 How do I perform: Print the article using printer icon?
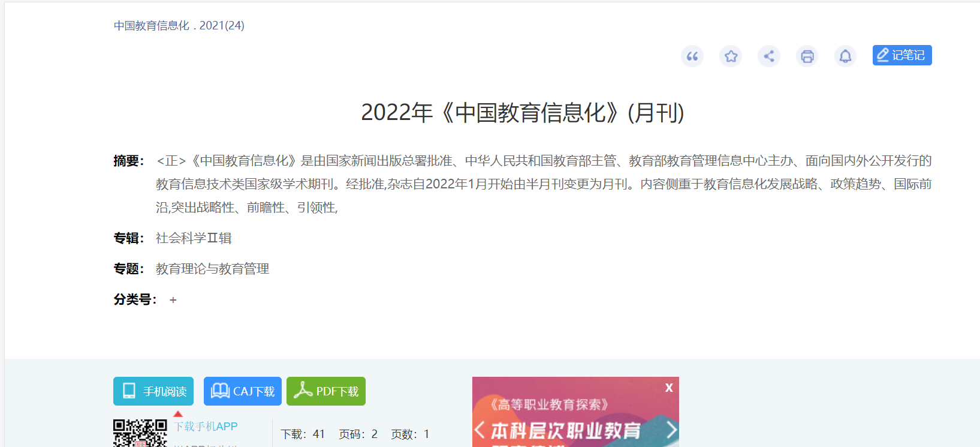coord(807,56)
